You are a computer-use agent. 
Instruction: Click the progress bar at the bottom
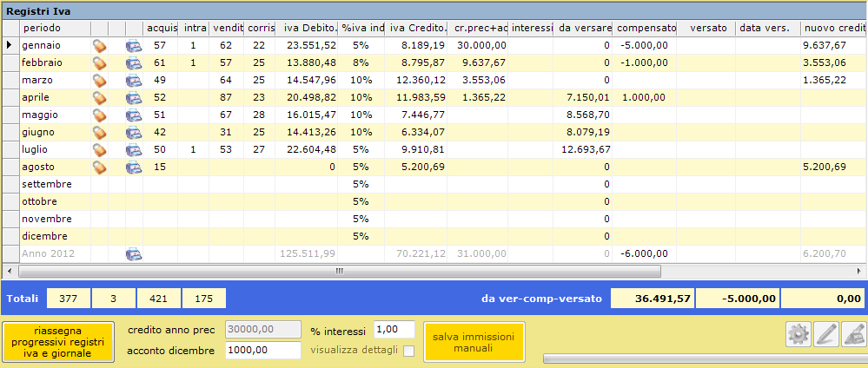coord(701,358)
